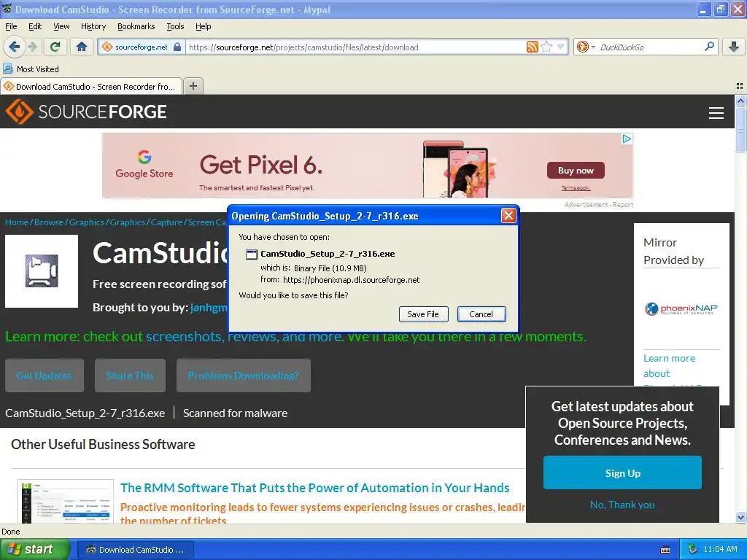Click the RMM Software headline link
This screenshot has height=560, width=747.
(x=314, y=488)
